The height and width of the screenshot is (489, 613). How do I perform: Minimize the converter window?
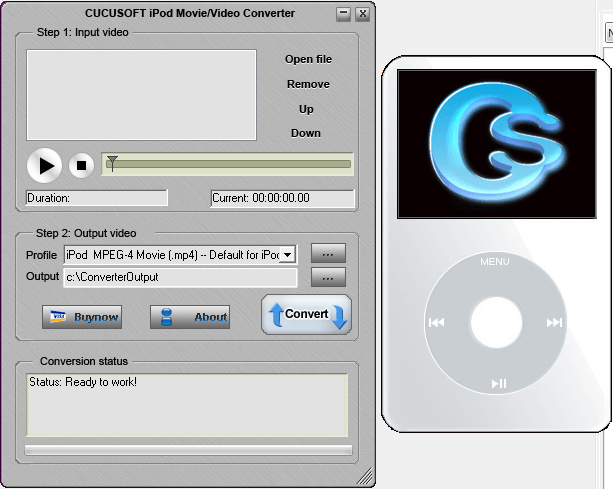tap(343, 14)
